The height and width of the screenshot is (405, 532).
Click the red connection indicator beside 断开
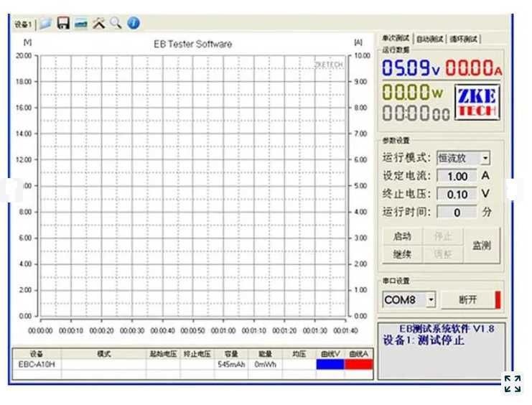click(x=498, y=299)
